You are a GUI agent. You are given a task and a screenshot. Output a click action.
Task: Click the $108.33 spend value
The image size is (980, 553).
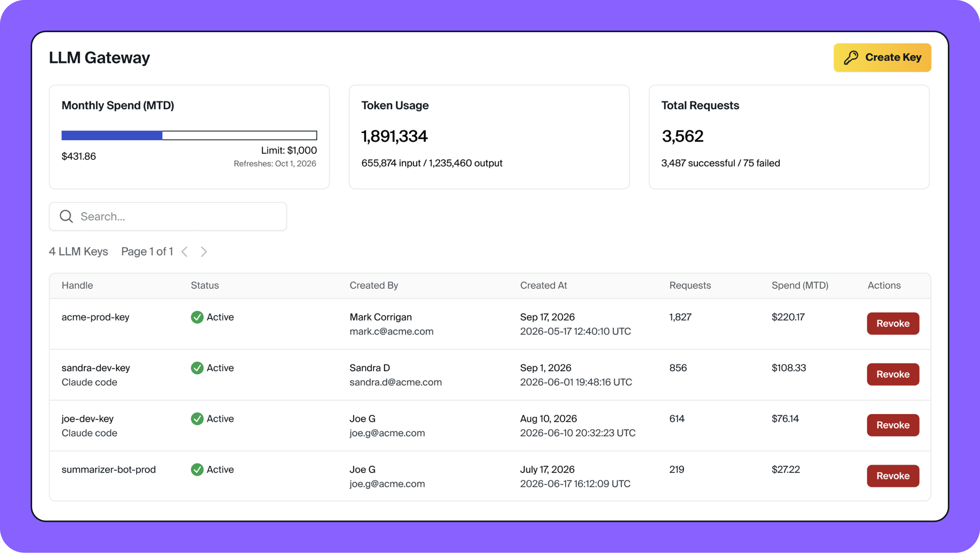[789, 368]
